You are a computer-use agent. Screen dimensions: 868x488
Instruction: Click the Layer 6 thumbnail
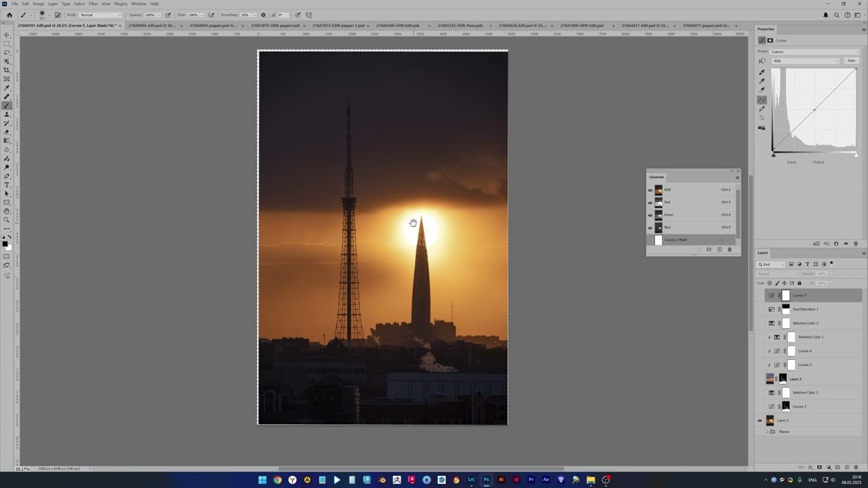coord(770,379)
